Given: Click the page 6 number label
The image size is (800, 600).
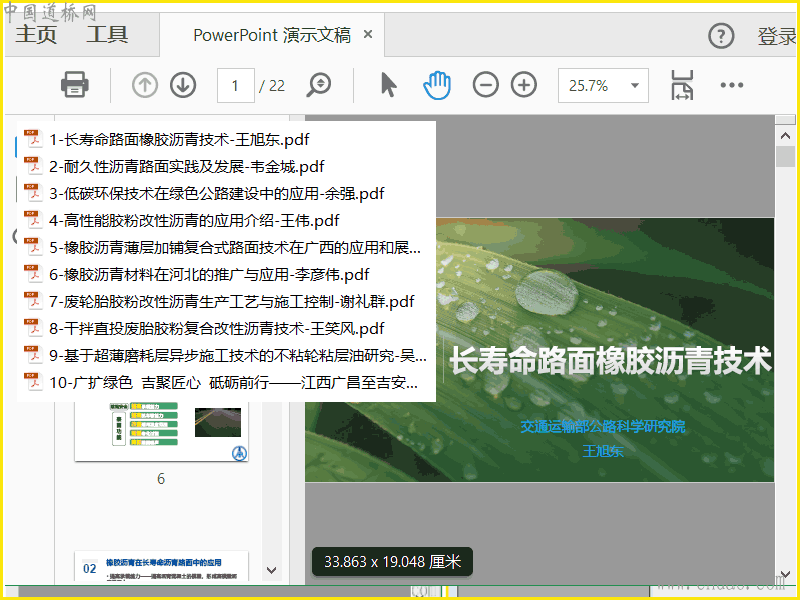Looking at the screenshot, I should [161, 479].
